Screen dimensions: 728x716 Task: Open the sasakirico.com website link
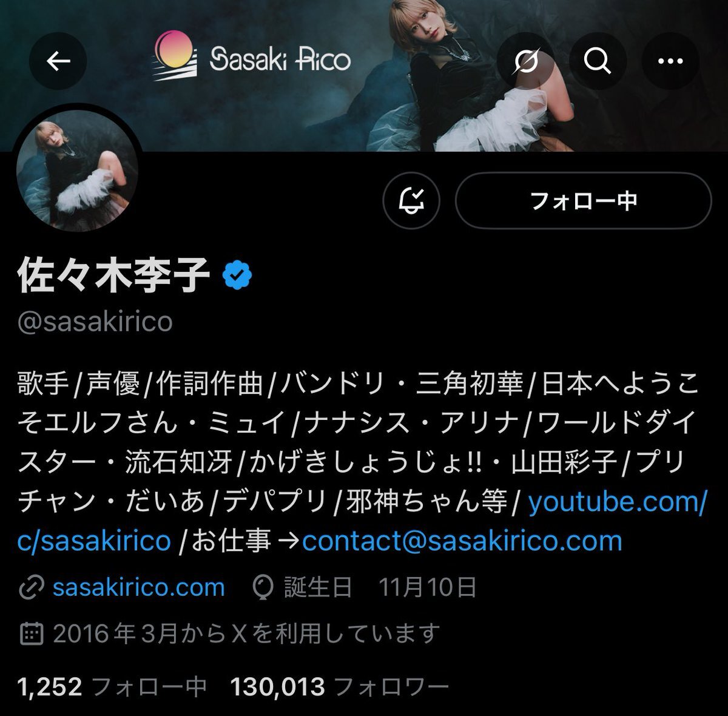[x=138, y=587]
